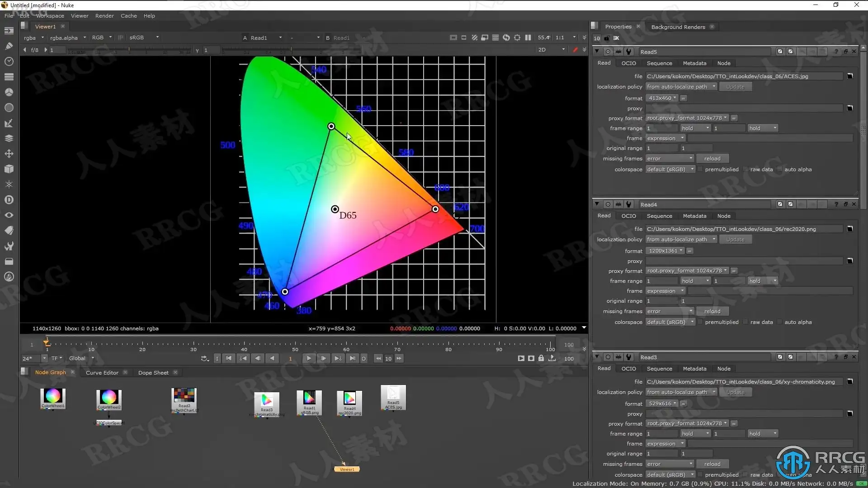Screen dimensions: 868x488
Task: Click the timeline frame slider at 50
Action: [x=295, y=344]
